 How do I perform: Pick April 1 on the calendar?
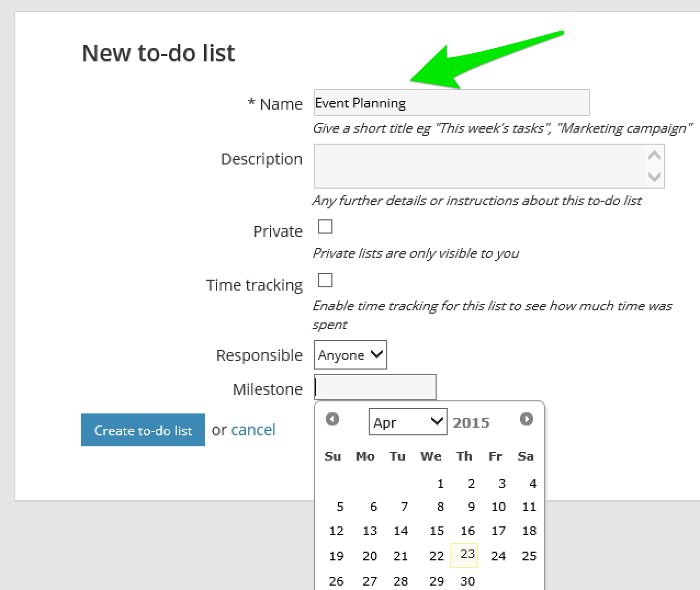pos(440,484)
